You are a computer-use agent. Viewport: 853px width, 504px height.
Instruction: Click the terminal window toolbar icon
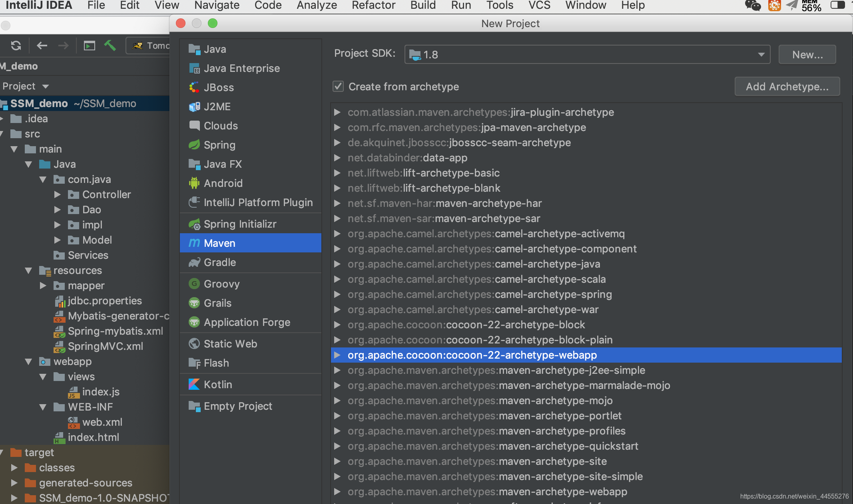click(x=90, y=46)
